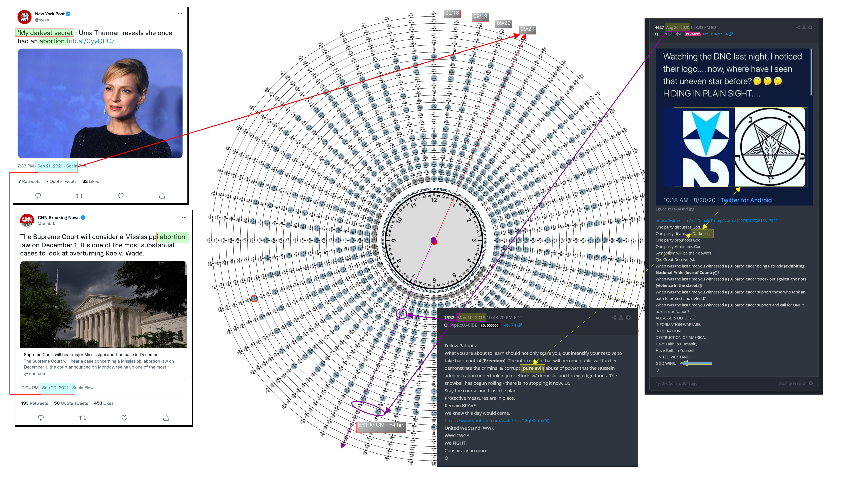Click the verified badge next to CNN Breaking News
The image size is (868, 477).
[83, 217]
